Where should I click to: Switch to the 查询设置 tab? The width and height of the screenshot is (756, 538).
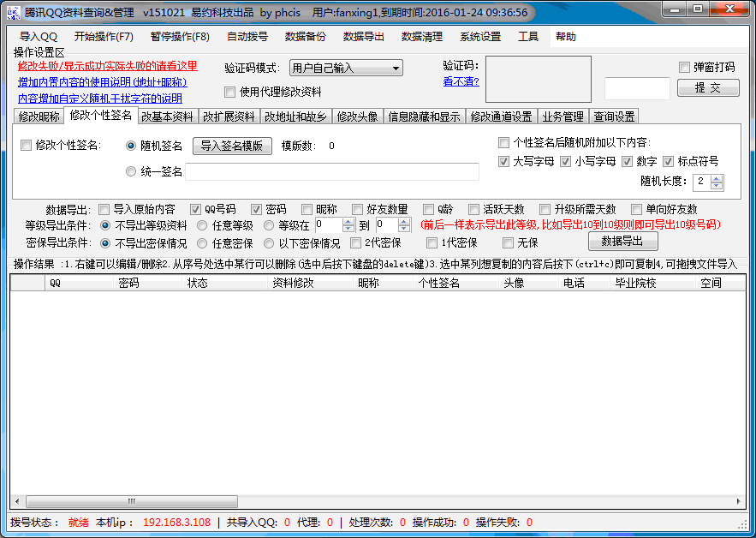614,117
